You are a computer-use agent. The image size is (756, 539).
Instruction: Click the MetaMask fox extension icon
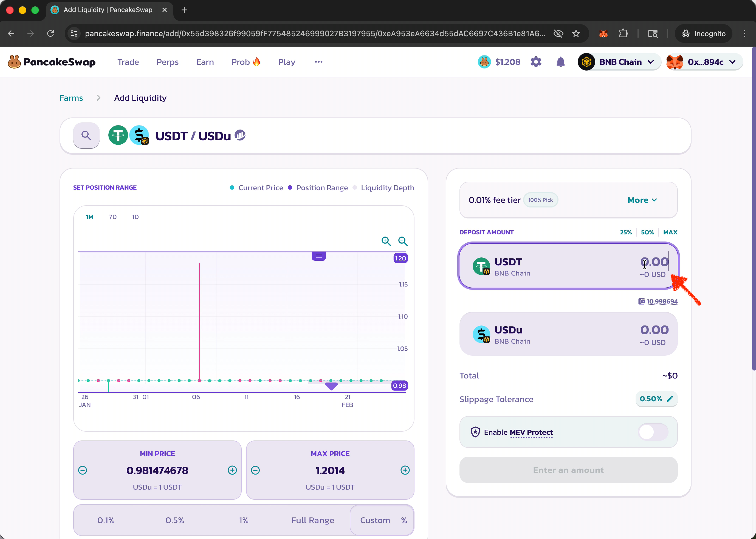[x=603, y=33]
